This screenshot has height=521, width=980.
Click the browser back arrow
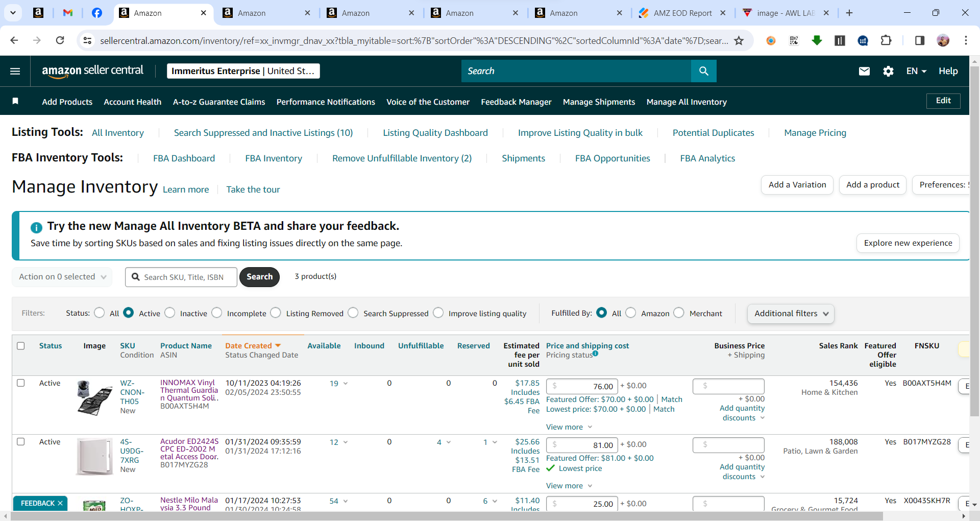click(14, 40)
